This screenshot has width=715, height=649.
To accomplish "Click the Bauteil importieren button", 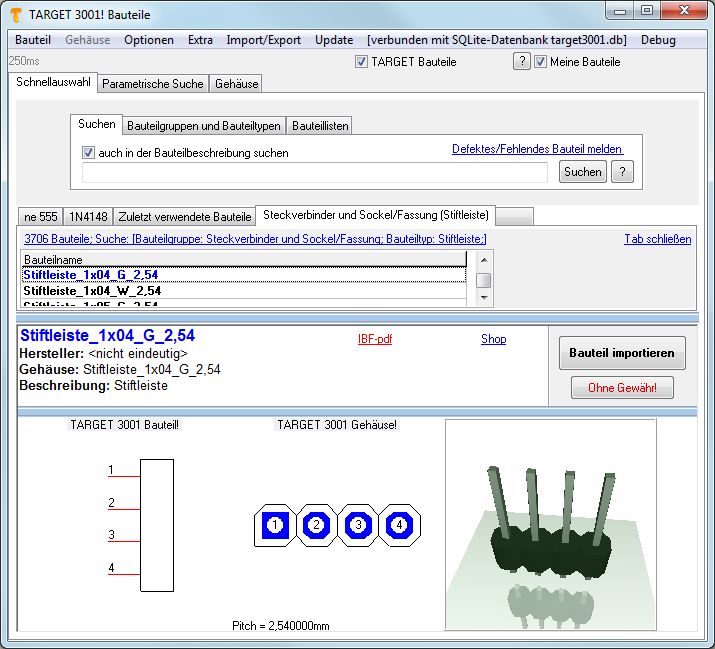I will click(621, 353).
